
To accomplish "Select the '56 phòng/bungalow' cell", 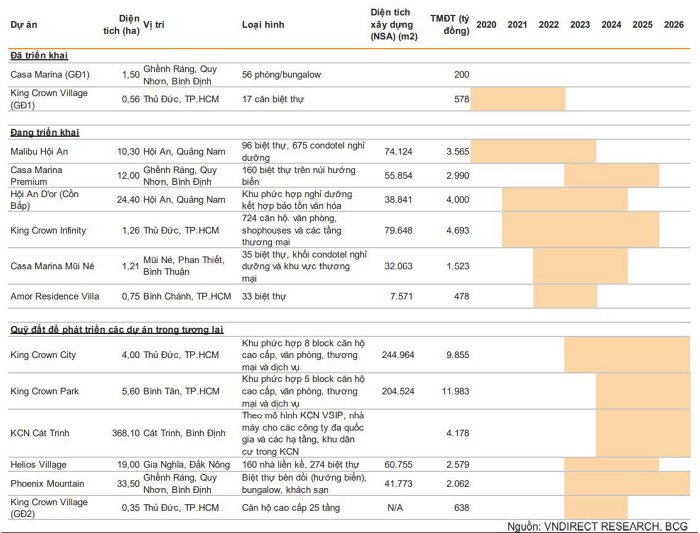I will (281, 75).
